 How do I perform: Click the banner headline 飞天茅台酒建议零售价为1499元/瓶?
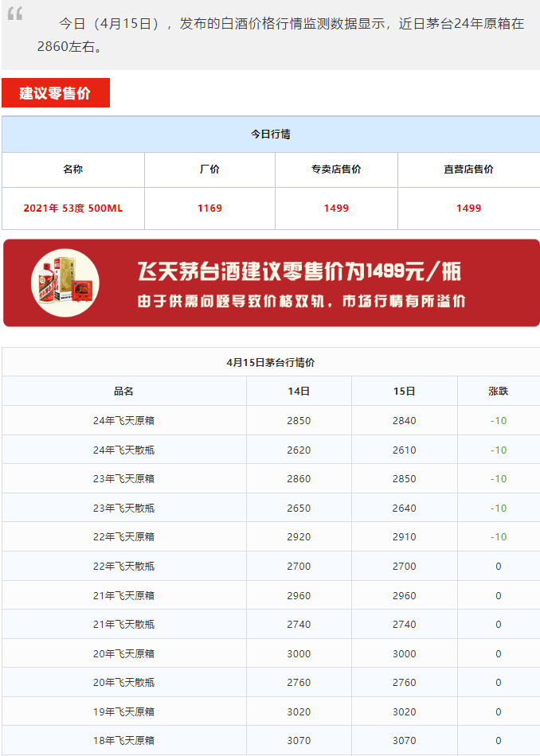pos(299,271)
